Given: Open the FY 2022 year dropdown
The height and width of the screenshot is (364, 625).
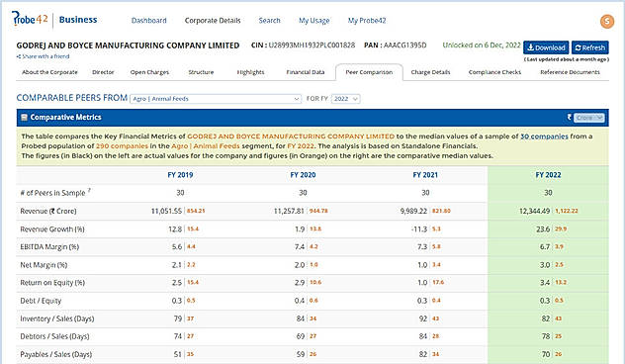Looking at the screenshot, I should point(345,99).
